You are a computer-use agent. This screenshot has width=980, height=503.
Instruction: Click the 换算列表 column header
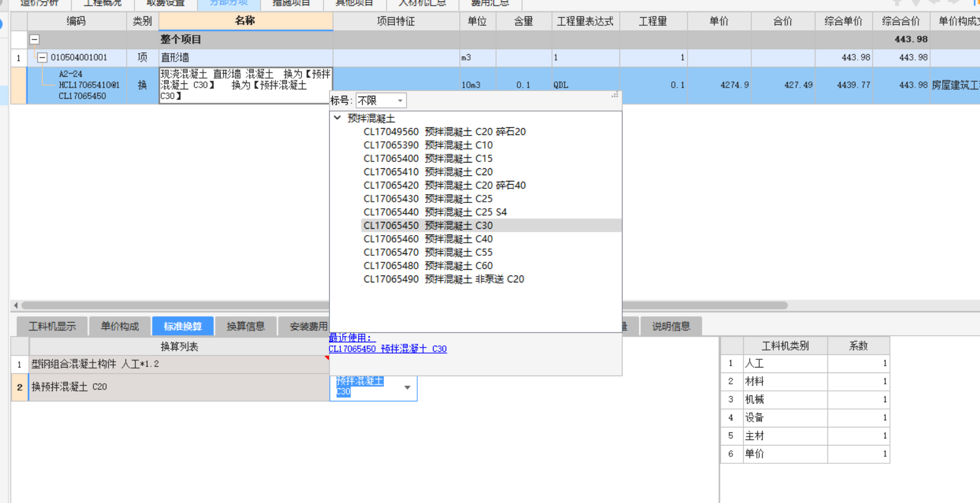click(179, 347)
